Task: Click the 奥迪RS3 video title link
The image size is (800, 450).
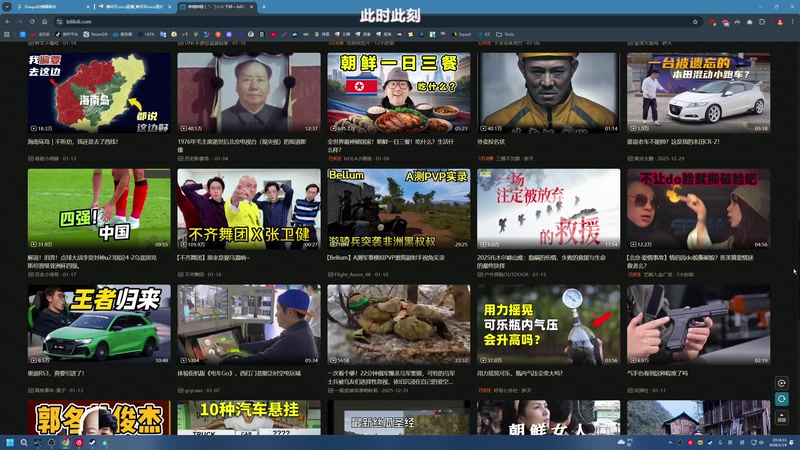Action: tap(56, 373)
